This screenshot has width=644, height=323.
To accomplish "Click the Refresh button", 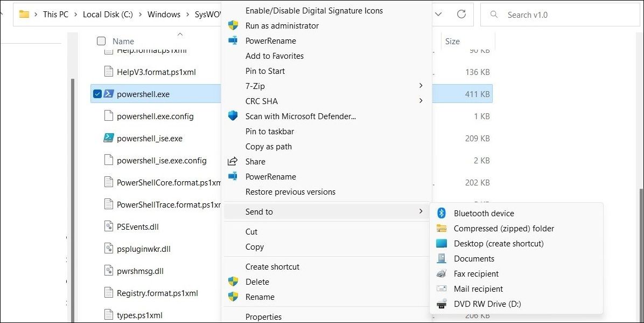I will point(461,15).
